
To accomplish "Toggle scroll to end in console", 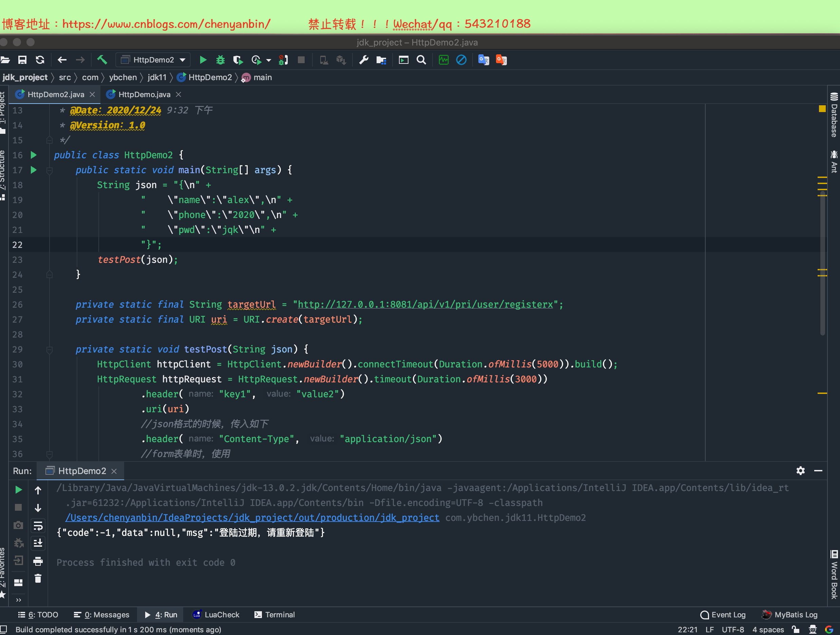I will tap(38, 543).
